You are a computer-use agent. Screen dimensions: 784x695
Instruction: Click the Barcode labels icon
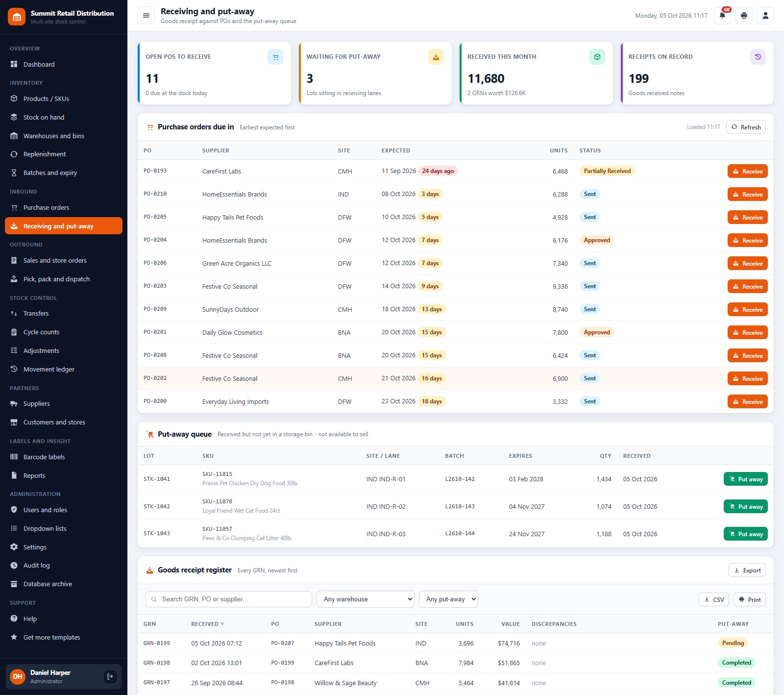coord(14,457)
